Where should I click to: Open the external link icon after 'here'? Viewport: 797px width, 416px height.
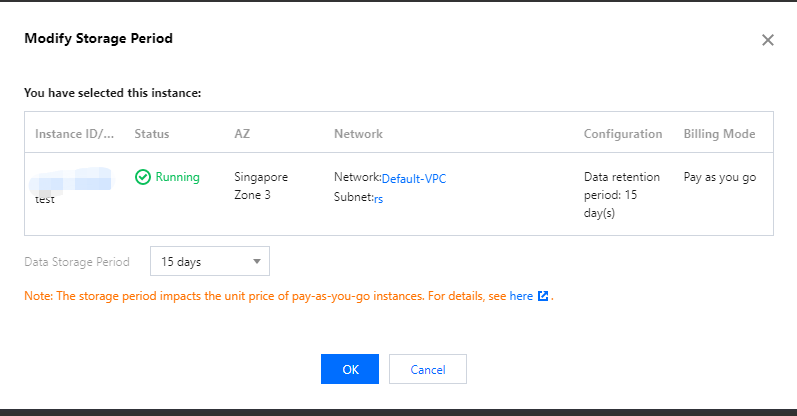543,297
